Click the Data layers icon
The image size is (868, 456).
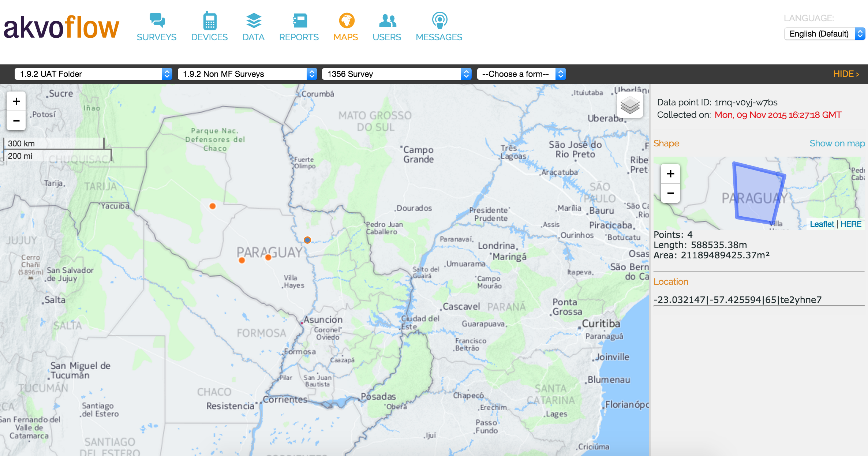253,20
